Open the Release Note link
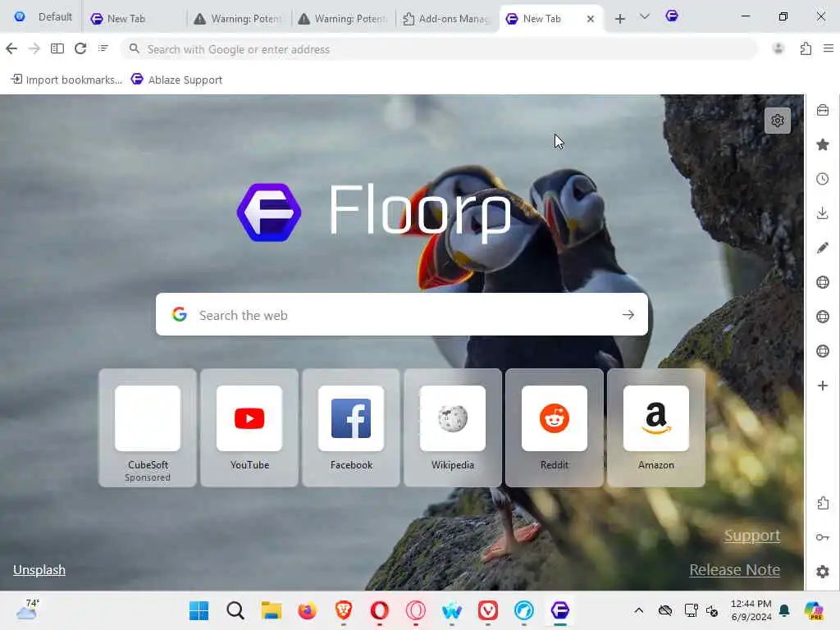Image resolution: width=840 pixels, height=630 pixels. (x=734, y=569)
